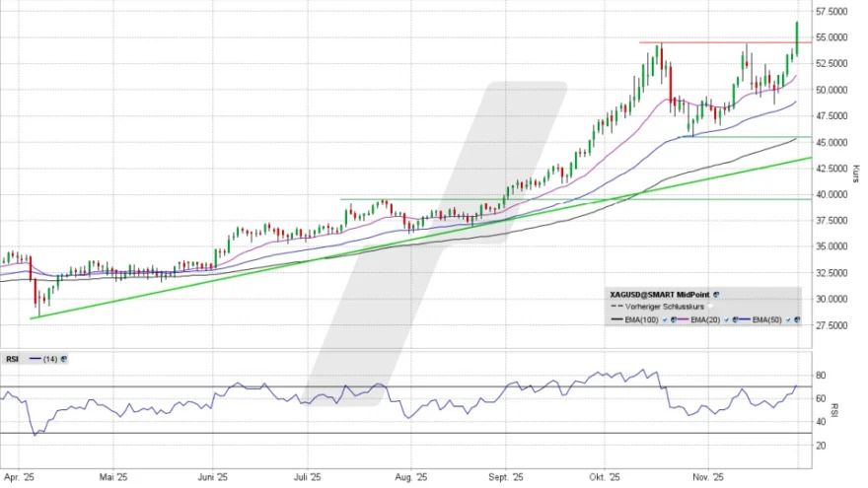Image resolution: width=868 pixels, height=488 pixels.
Task: Click the 55.0000 price axis label
Action: point(833,37)
